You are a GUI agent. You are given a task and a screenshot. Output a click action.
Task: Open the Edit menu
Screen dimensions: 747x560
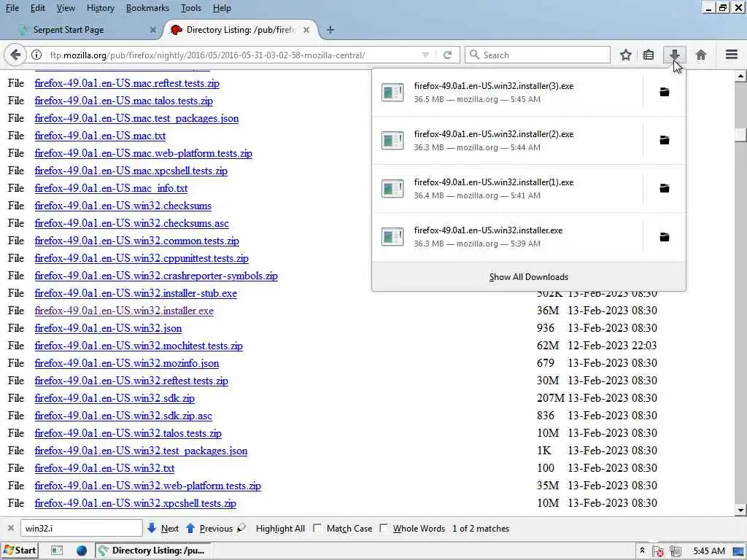(38, 8)
